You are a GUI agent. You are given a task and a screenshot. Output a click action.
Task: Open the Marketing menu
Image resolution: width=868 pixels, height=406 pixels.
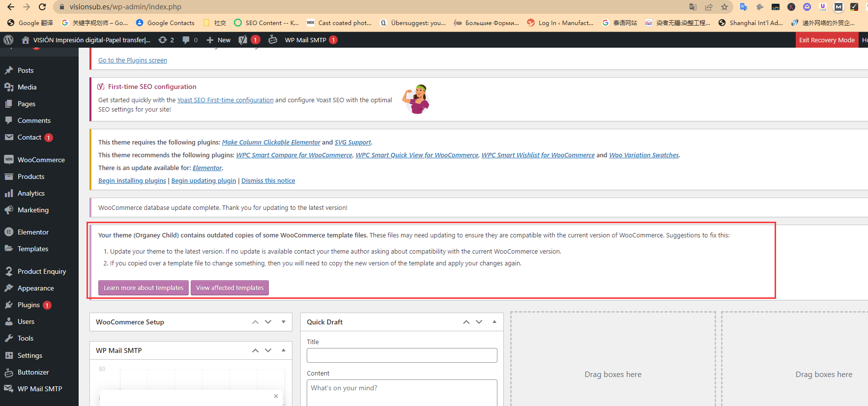click(33, 210)
